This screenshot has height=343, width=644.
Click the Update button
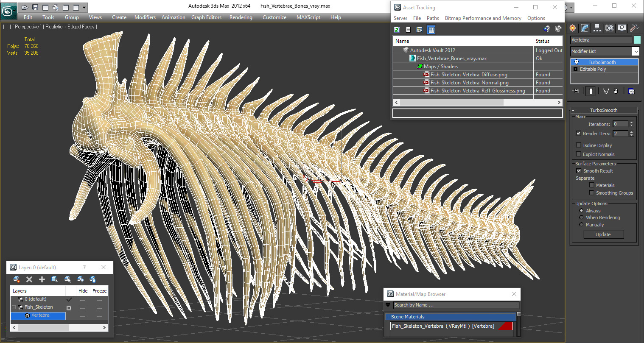pos(603,234)
